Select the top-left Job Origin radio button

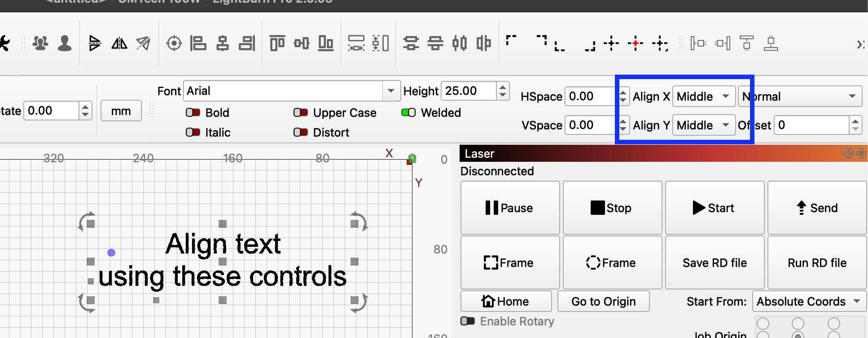coord(763,324)
